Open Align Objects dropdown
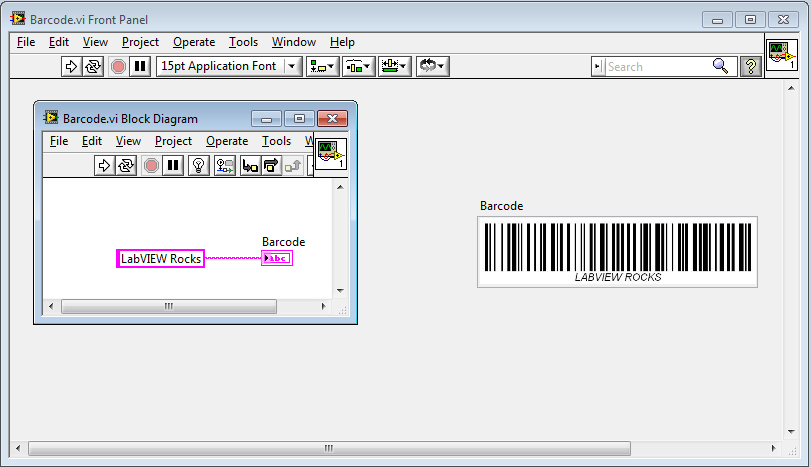The width and height of the screenshot is (811, 467). tap(323, 66)
